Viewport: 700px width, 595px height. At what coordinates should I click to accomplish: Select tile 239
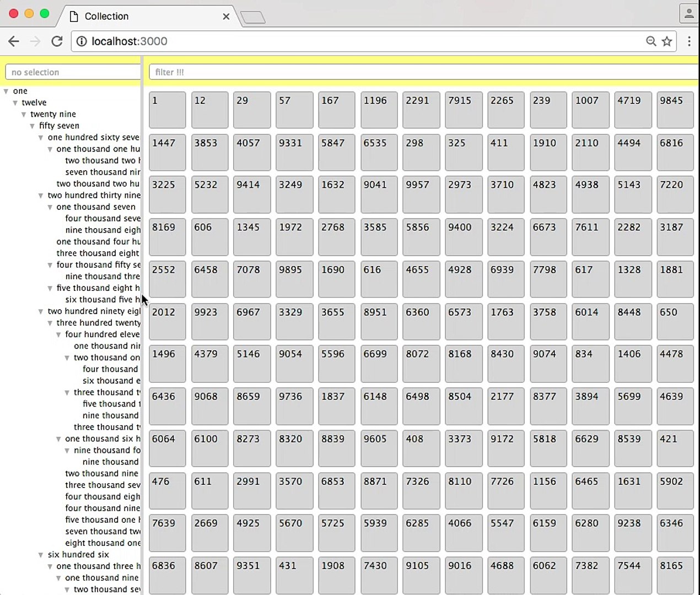[548, 110]
